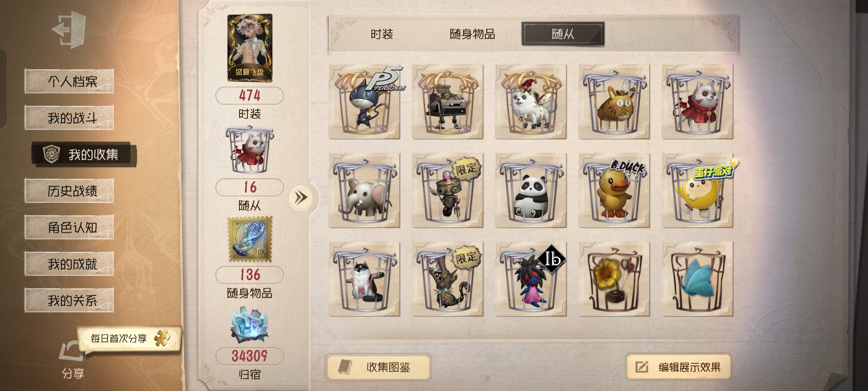Select the panda pet in cage
This screenshot has width=868, height=391.
click(531, 190)
